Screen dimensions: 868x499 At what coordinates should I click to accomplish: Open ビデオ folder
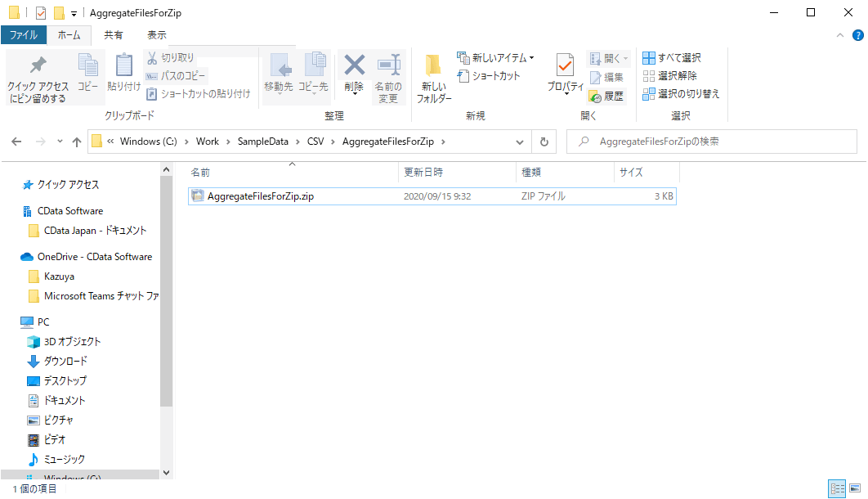coord(47,440)
